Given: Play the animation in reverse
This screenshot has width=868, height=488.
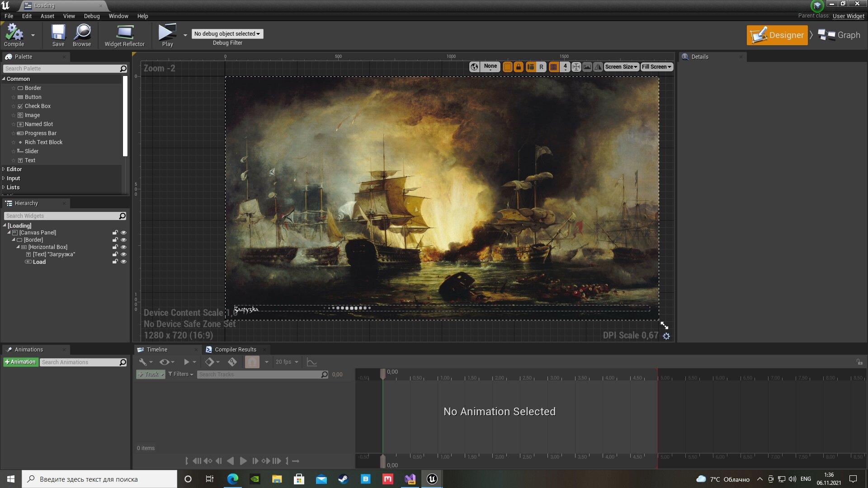Looking at the screenshot, I should pyautogui.click(x=231, y=461).
